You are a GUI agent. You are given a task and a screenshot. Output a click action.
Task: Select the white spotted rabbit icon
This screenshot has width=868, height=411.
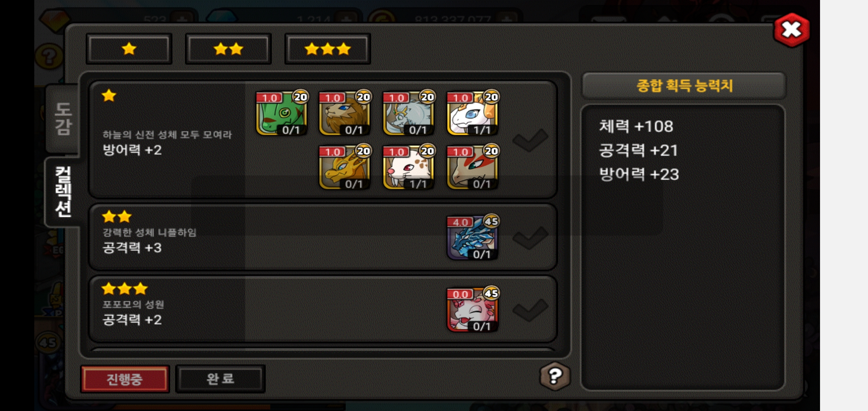[408, 167]
